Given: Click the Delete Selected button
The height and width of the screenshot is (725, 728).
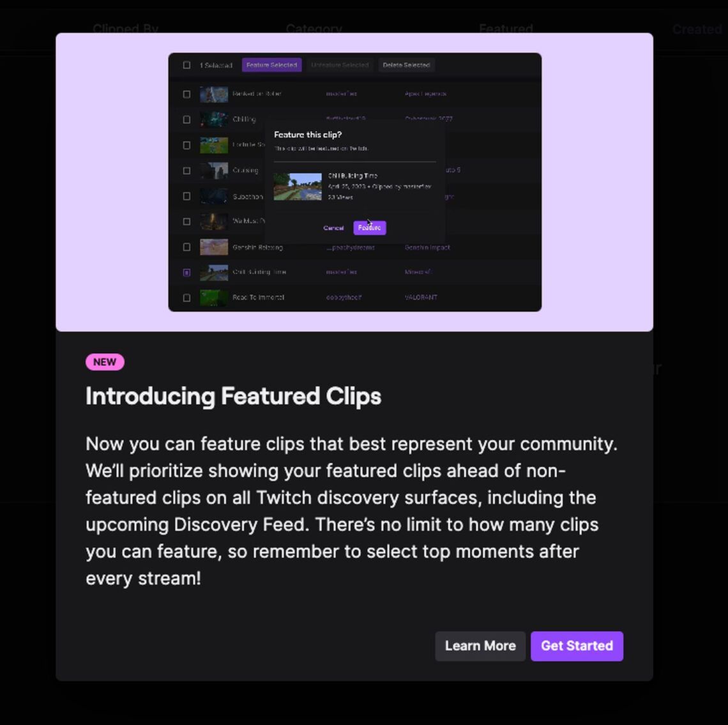Looking at the screenshot, I should (406, 65).
